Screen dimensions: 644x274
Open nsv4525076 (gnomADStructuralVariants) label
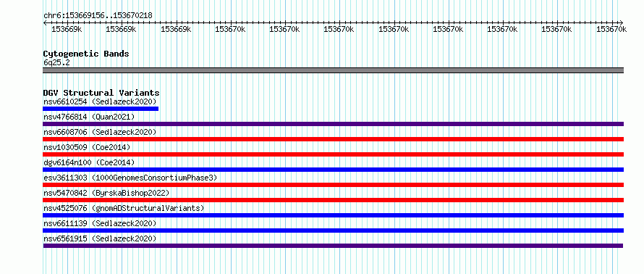124,208
